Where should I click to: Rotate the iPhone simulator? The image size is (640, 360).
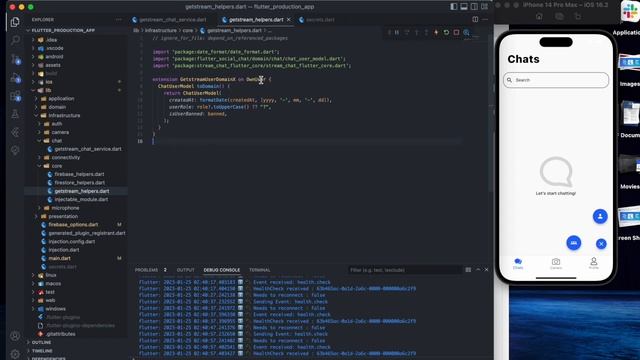tap(578, 16)
